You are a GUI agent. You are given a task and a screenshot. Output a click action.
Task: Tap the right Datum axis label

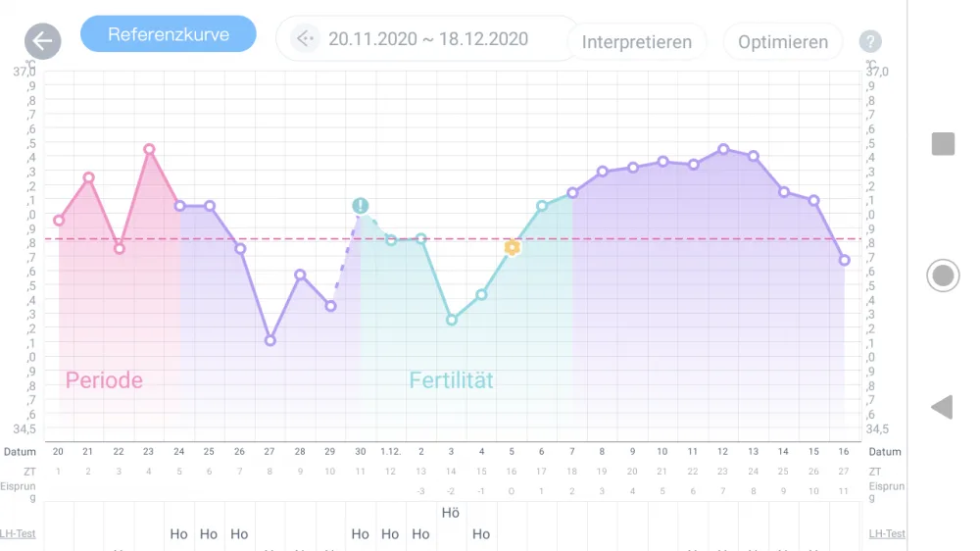[x=885, y=452]
